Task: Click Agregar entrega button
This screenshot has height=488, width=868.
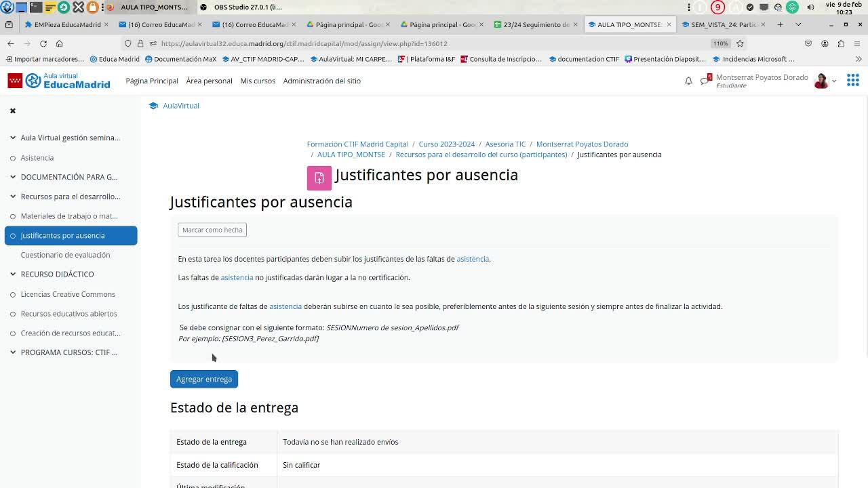Action: click(x=204, y=379)
